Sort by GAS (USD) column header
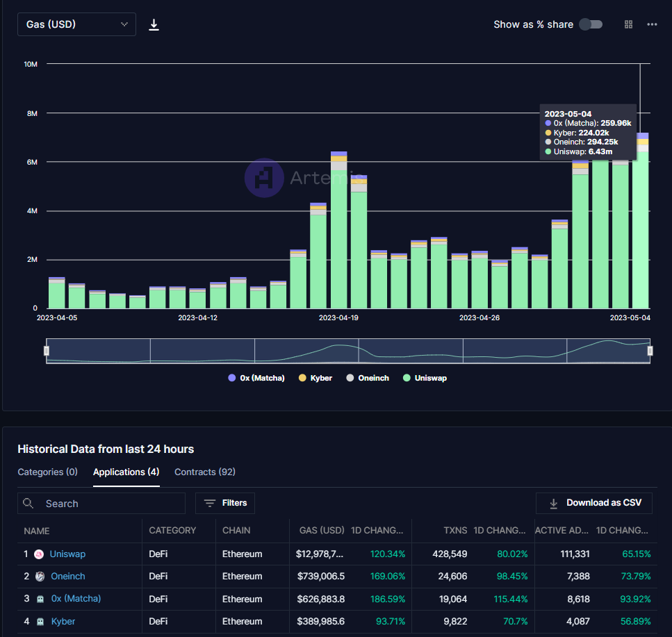 coord(322,530)
